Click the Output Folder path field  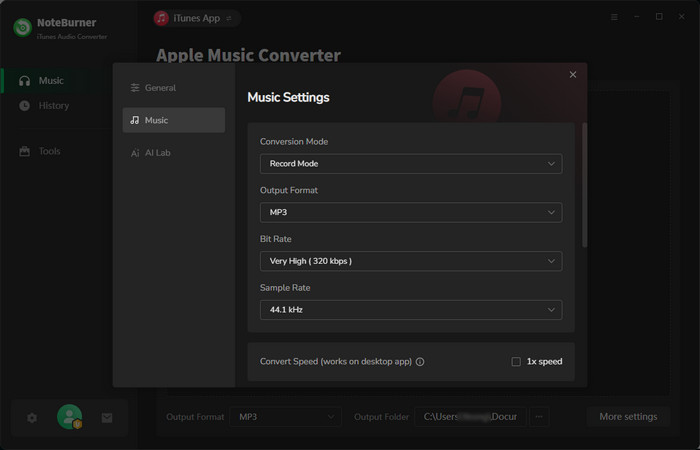point(471,417)
